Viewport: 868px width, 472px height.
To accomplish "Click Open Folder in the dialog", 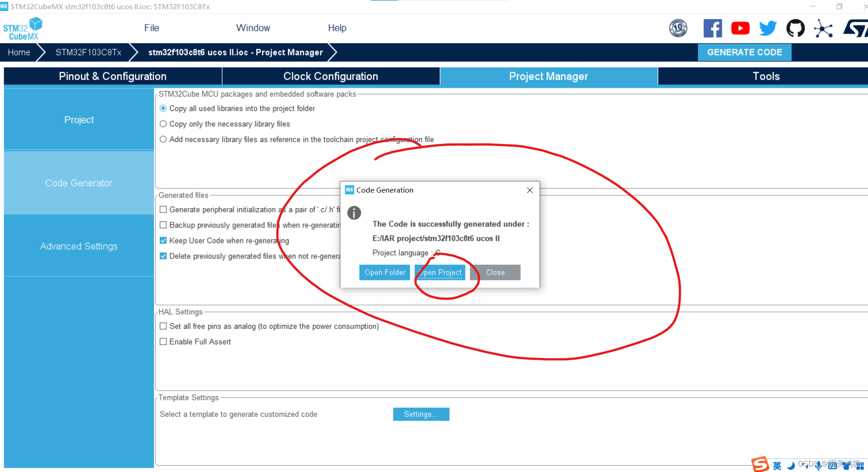I will [x=385, y=273].
